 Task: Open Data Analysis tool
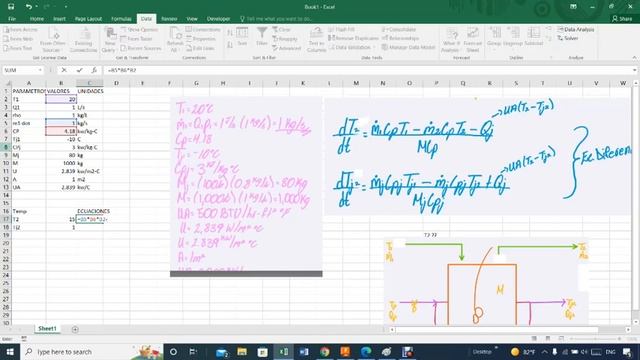pos(576,29)
